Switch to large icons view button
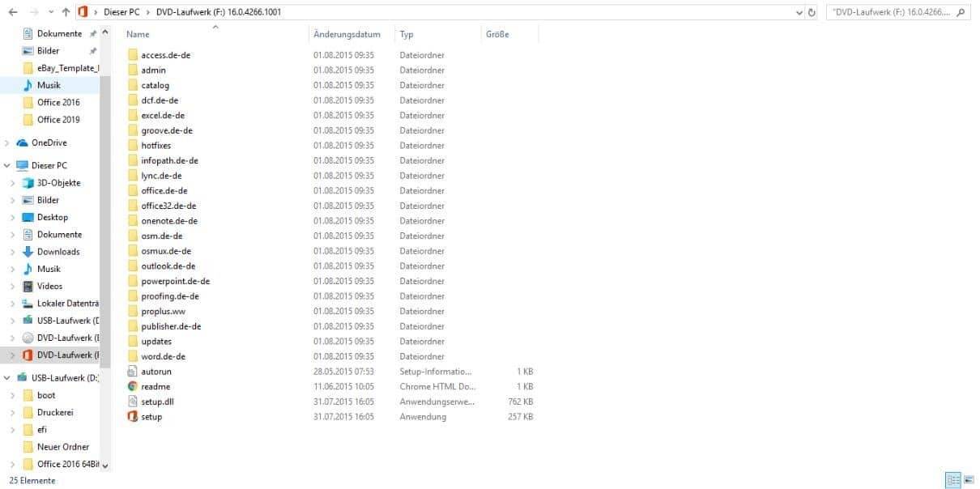980x489 pixels. pyautogui.click(x=969, y=480)
